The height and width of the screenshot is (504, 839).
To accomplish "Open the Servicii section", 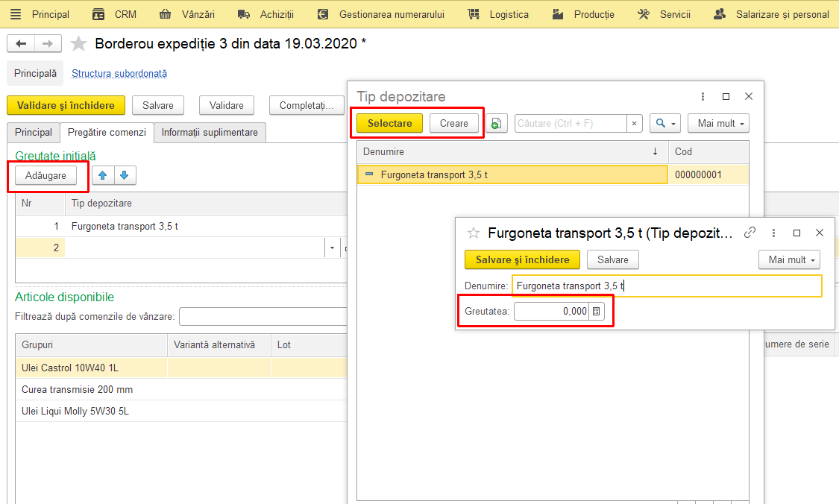I will tap(664, 14).
